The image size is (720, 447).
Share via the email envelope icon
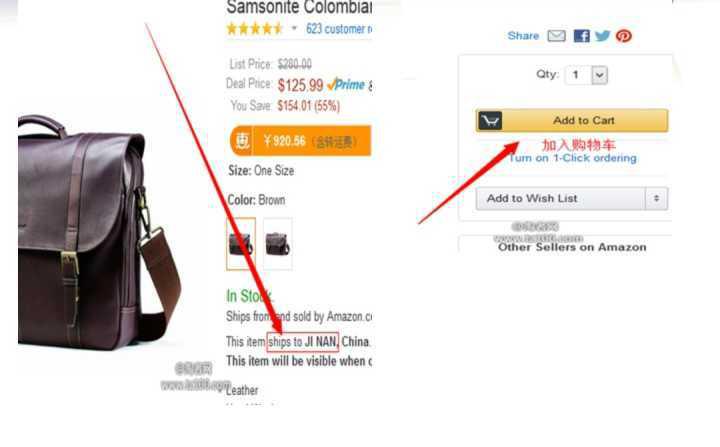tap(557, 36)
